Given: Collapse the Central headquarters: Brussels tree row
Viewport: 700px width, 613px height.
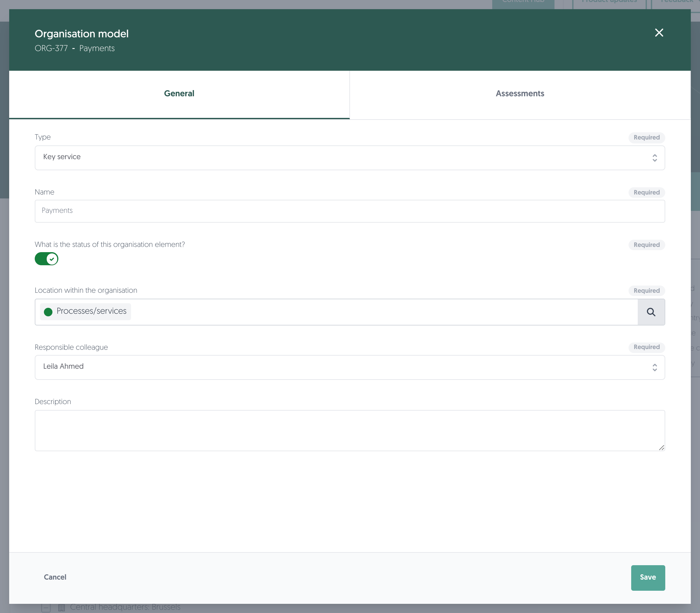Looking at the screenshot, I should pyautogui.click(x=46, y=608).
